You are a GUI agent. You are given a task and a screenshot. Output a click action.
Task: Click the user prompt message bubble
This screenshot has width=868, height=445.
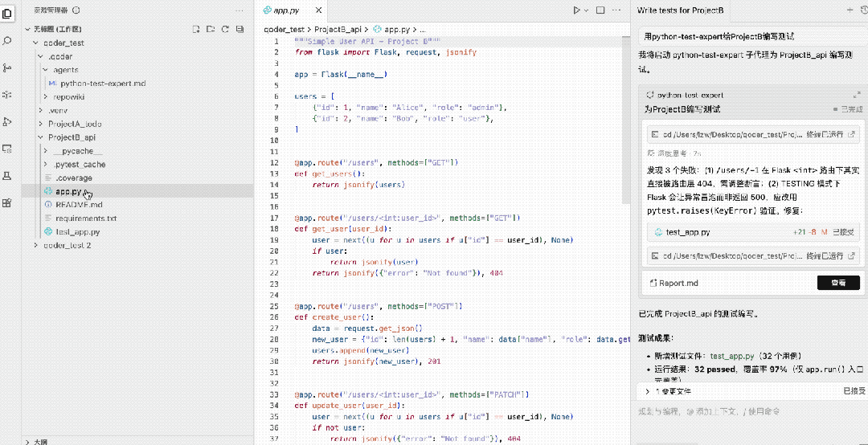point(753,36)
